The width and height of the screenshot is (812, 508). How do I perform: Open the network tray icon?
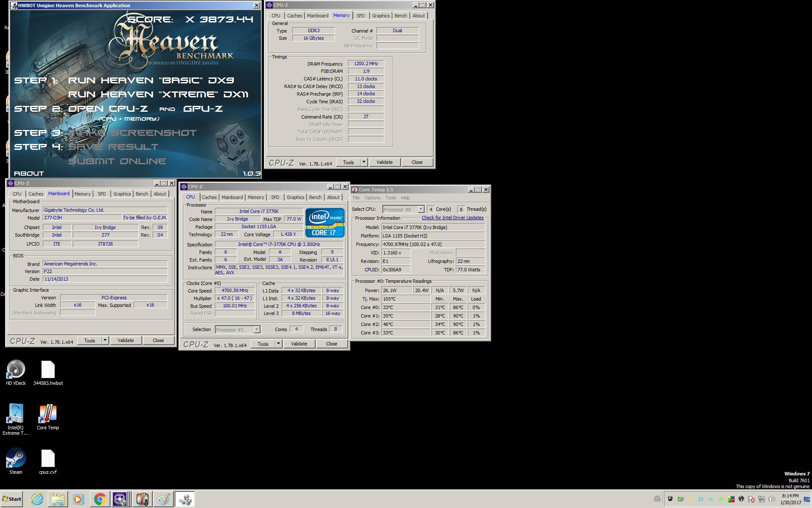click(x=762, y=499)
